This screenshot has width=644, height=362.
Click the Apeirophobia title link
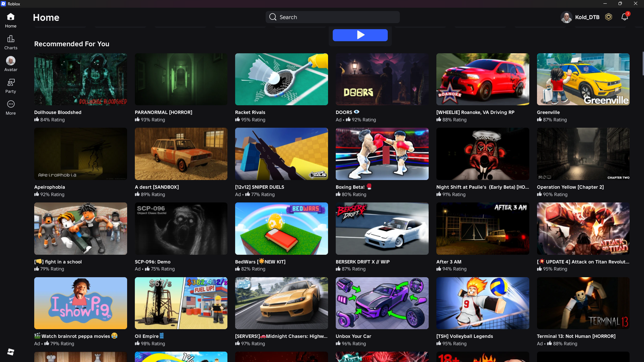[50, 187]
